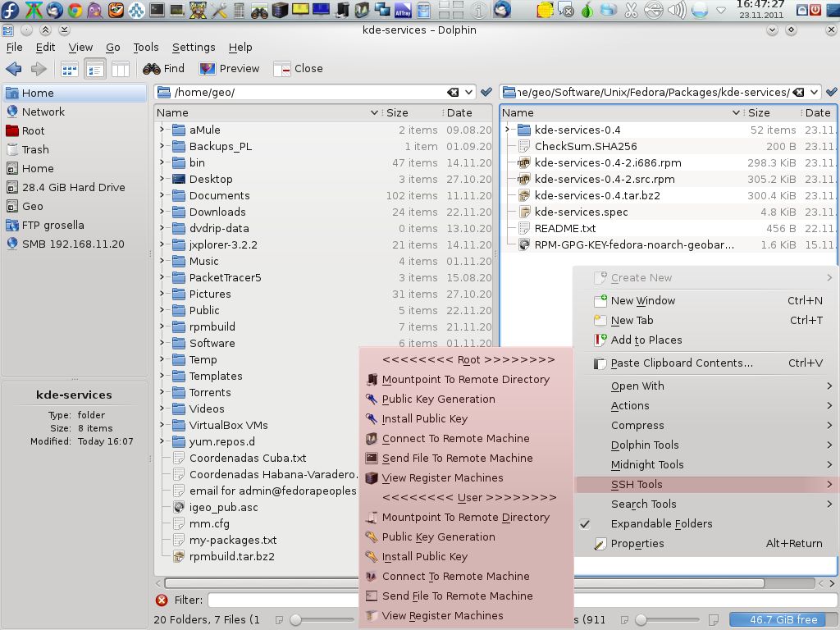Clear the left location bar with the x icon

[x=452, y=92]
